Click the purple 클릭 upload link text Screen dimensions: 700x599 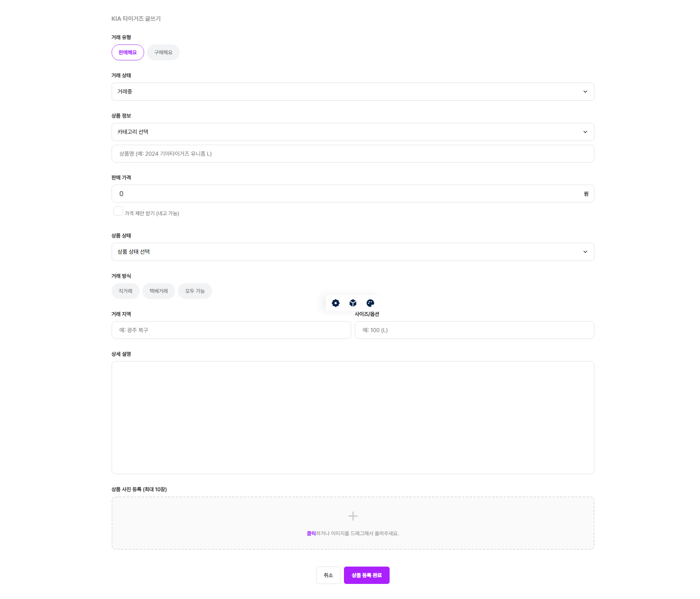(311, 533)
